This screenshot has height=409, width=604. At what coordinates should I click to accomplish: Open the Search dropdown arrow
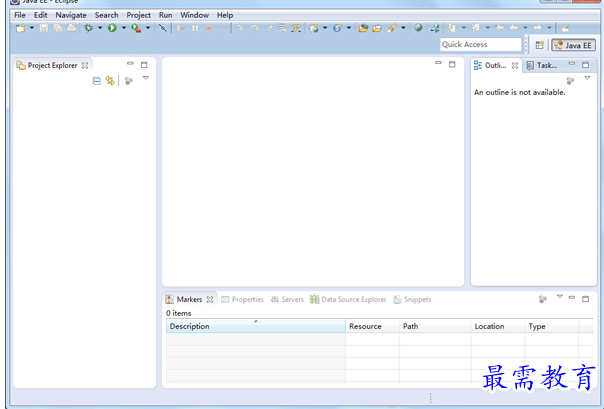tap(403, 28)
